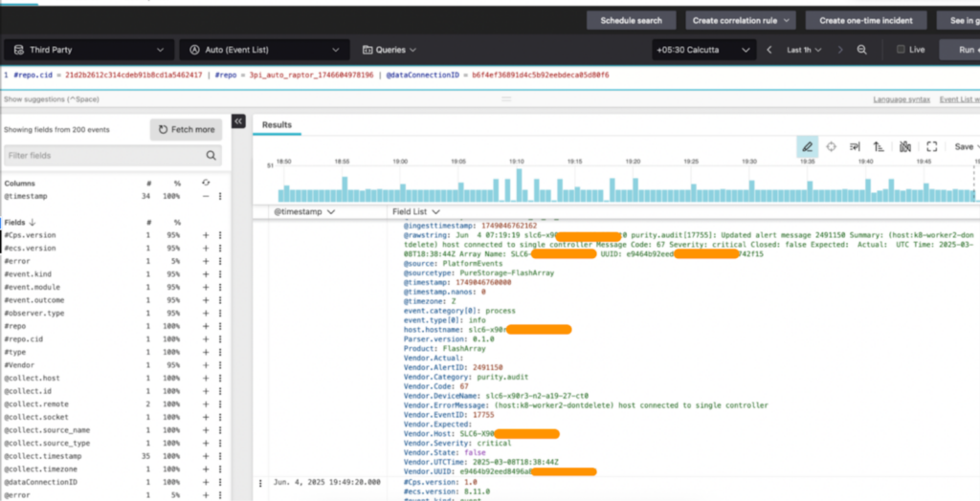Add #Vendor field as column
This screenshot has height=501, width=980.
click(x=206, y=365)
